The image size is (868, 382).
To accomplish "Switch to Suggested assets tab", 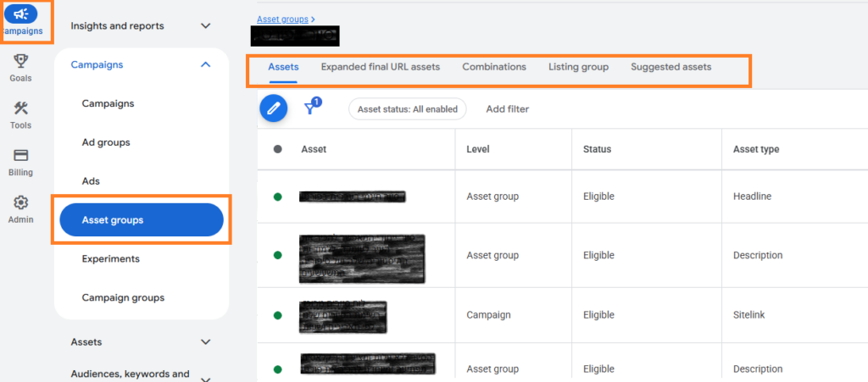I will coord(670,67).
